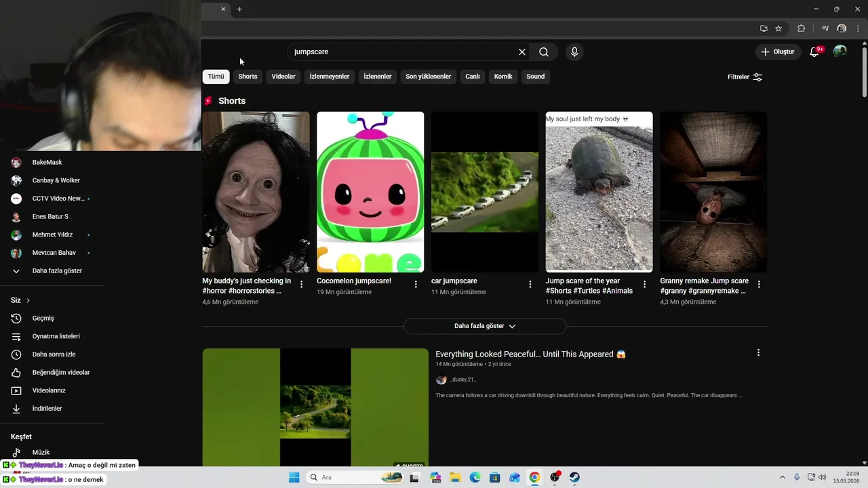Open the _dusky.21_ channel avatar
Screen dimensions: 868x488
coord(441,380)
